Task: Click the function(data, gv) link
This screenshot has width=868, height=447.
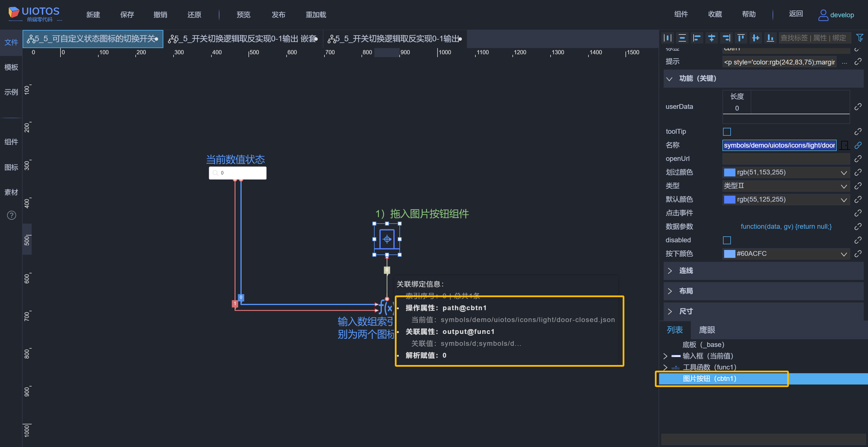Action: pyautogui.click(x=786, y=226)
